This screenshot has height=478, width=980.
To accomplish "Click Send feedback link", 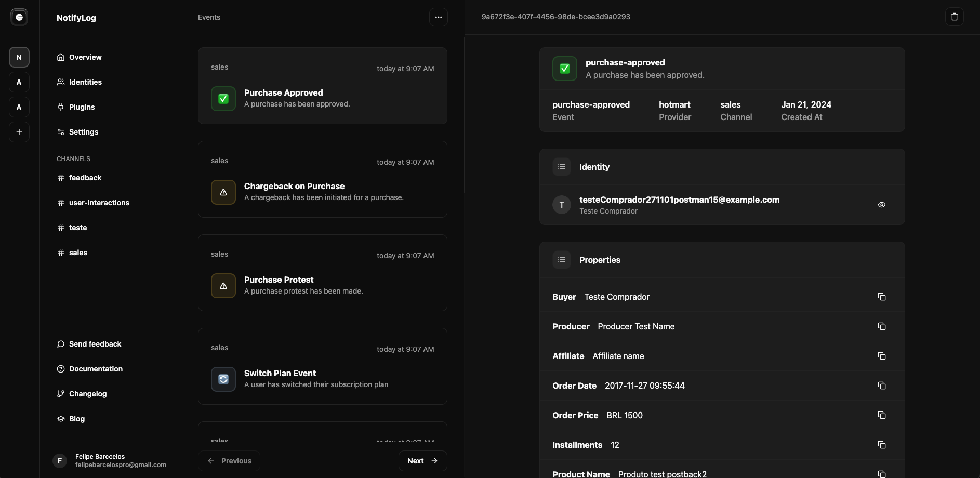I will pos(89,344).
